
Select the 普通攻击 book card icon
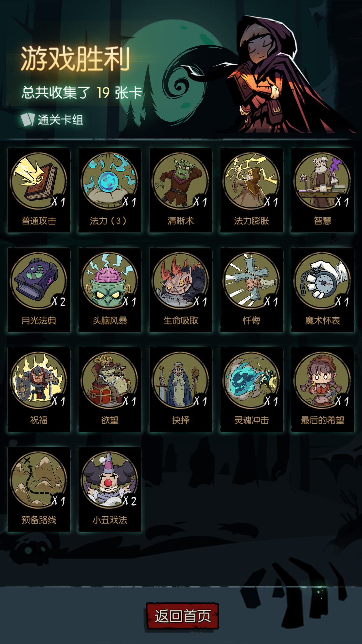point(39,190)
